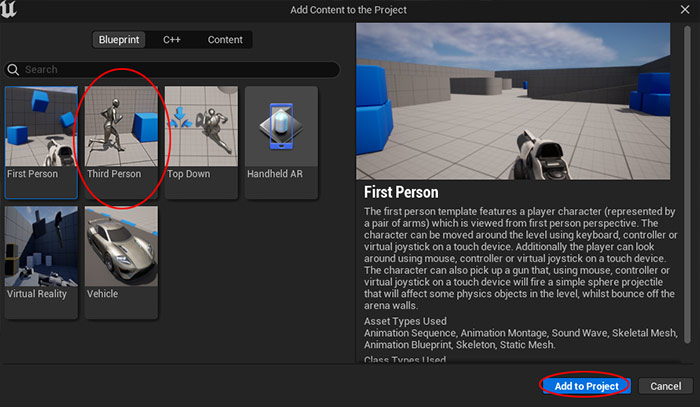Select the Third Person template icon
Image resolution: width=700 pixels, height=407 pixels.
pos(121,125)
